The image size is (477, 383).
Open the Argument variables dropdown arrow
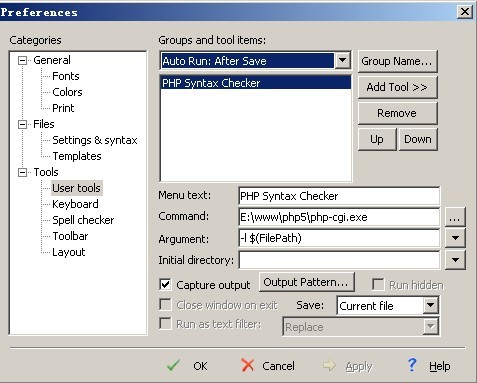[455, 238]
